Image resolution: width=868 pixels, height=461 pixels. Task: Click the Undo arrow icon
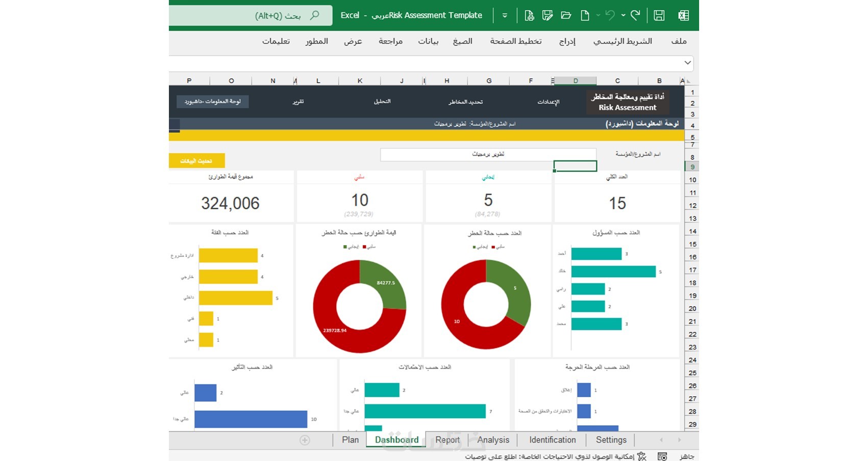pyautogui.click(x=610, y=15)
